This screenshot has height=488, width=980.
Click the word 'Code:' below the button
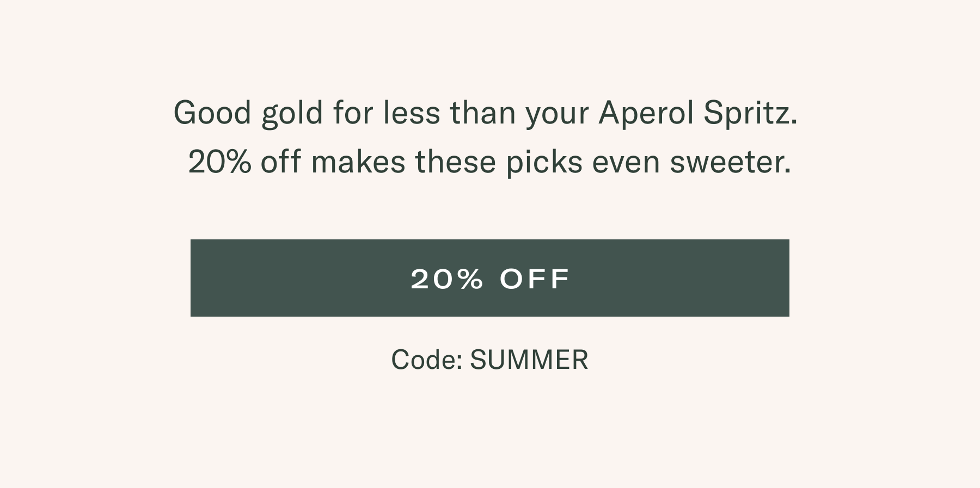coord(427,360)
